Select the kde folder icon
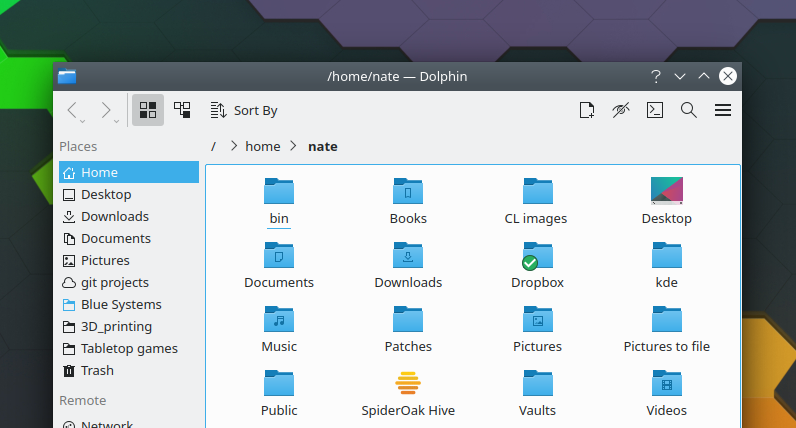This screenshot has width=796, height=428. pyautogui.click(x=667, y=255)
